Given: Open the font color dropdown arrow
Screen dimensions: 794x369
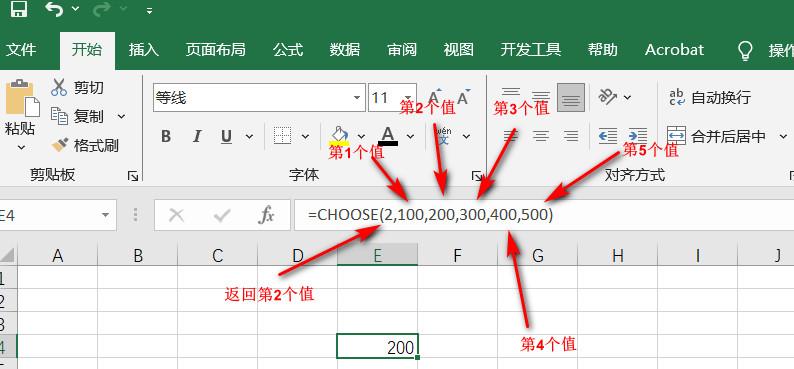Looking at the screenshot, I should point(411,137).
